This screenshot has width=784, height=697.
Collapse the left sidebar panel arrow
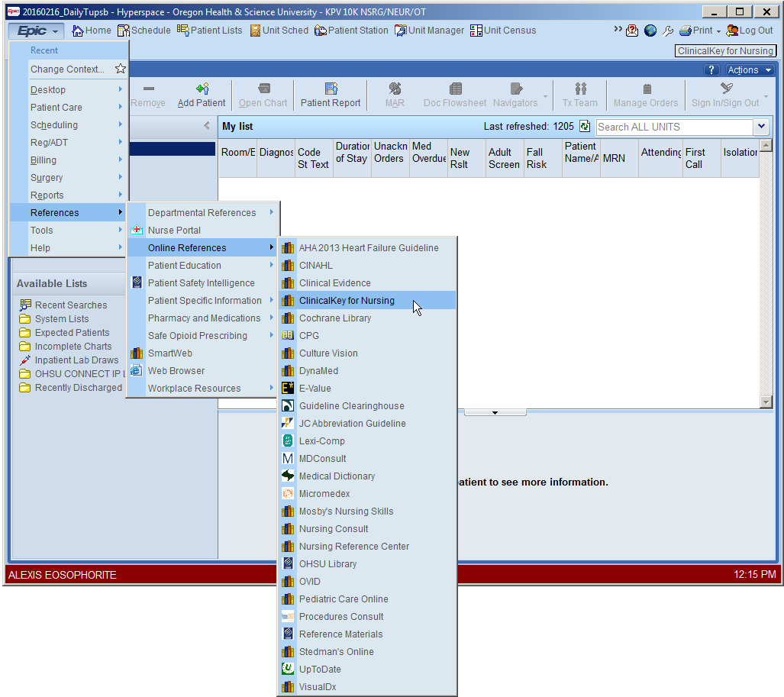tap(207, 125)
